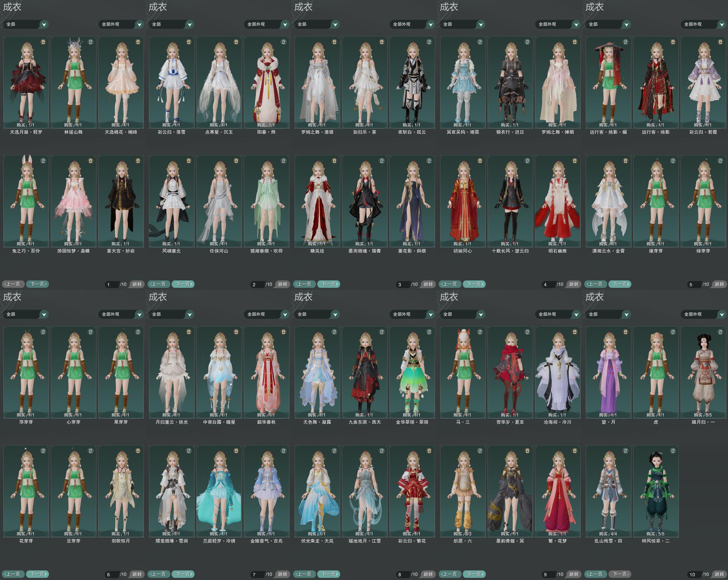
Task: Click trash icon on 彩云归·落雪 card
Action: pyautogui.click(x=189, y=42)
